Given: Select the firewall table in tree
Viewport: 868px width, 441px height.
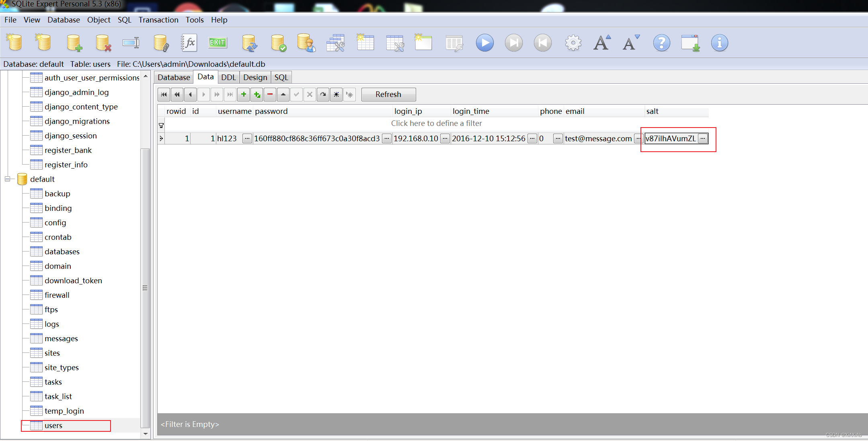Looking at the screenshot, I should coord(57,295).
